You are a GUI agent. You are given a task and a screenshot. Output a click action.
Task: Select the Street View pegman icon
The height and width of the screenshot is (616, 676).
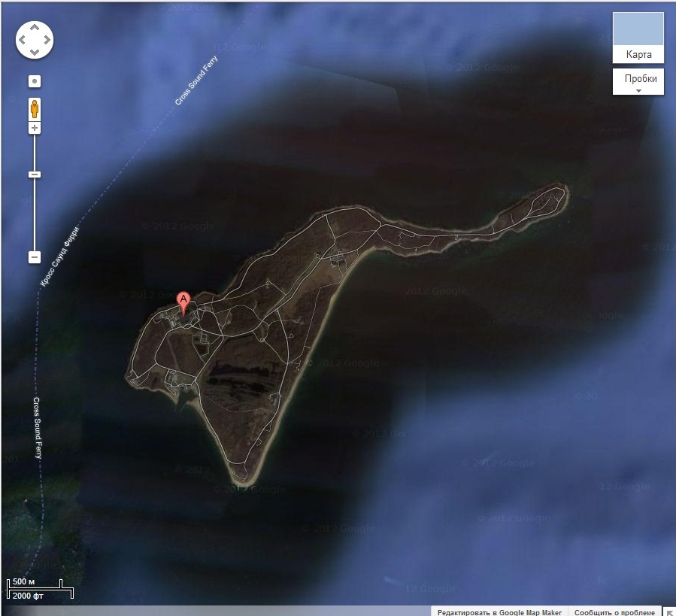(x=35, y=109)
